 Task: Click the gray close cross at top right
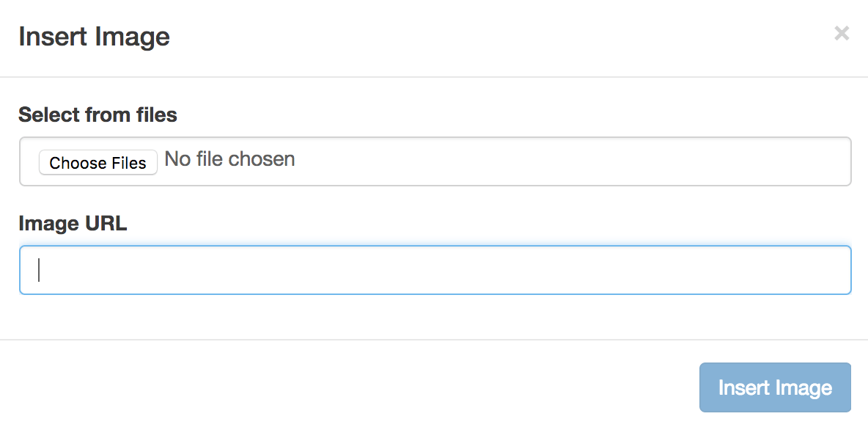click(x=841, y=34)
